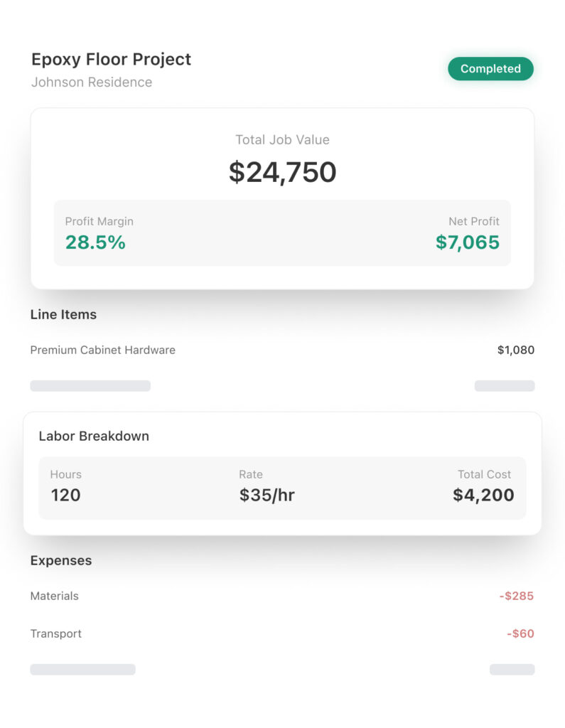Click the Total Job Value label

pyautogui.click(x=282, y=139)
